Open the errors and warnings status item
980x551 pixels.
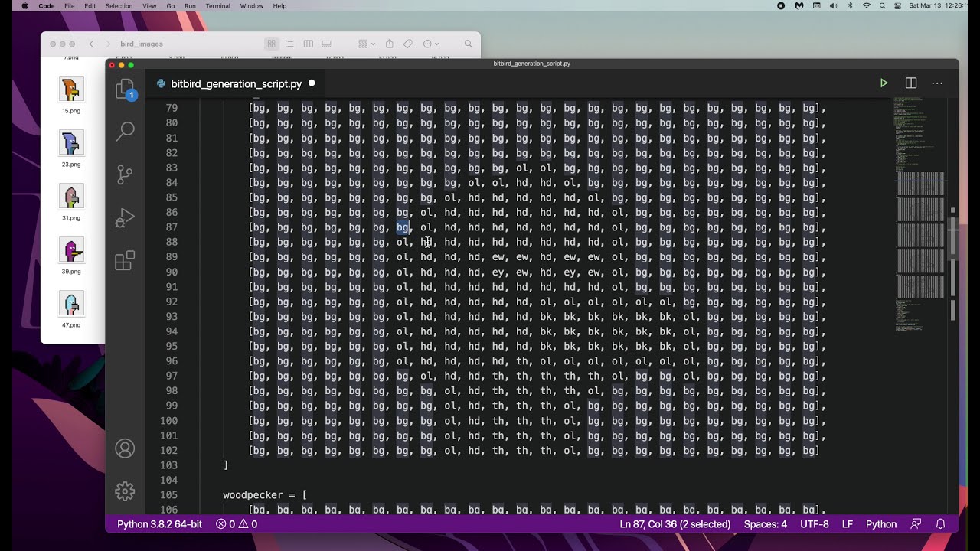pyautogui.click(x=236, y=524)
